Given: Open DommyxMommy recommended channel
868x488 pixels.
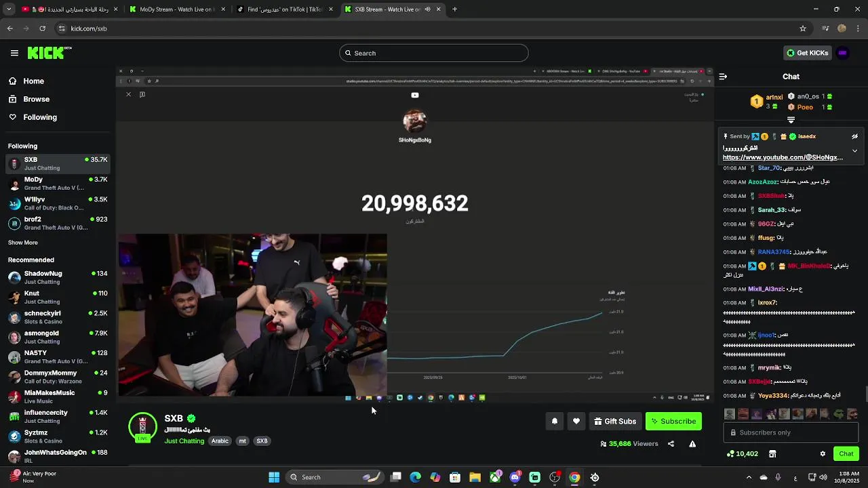Looking at the screenshot, I should [x=58, y=377].
